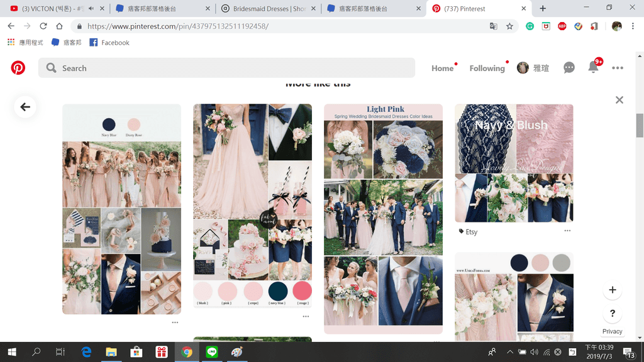Open the Chrome three-dot menu
The width and height of the screenshot is (644, 362).
click(x=633, y=26)
